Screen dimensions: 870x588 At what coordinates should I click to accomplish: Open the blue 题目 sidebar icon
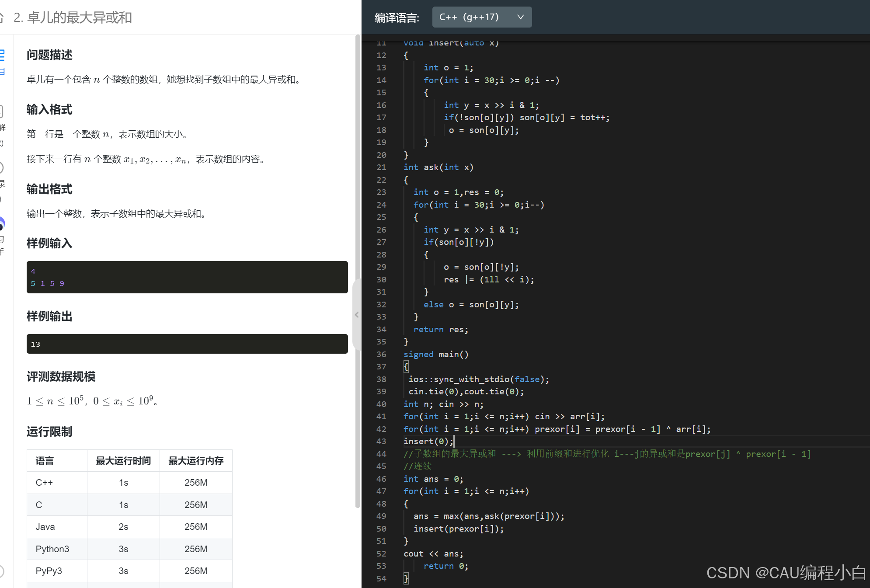pos(2,56)
